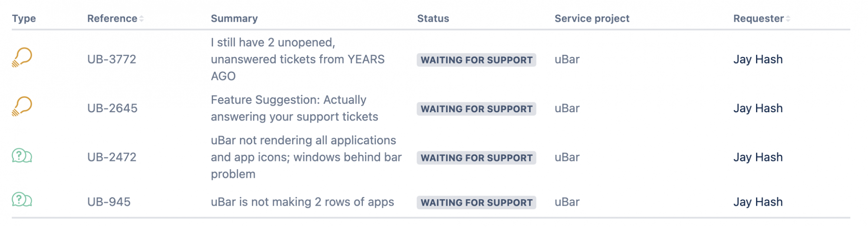Click the Status column header
The width and height of the screenshot is (868, 227).
coord(433,19)
